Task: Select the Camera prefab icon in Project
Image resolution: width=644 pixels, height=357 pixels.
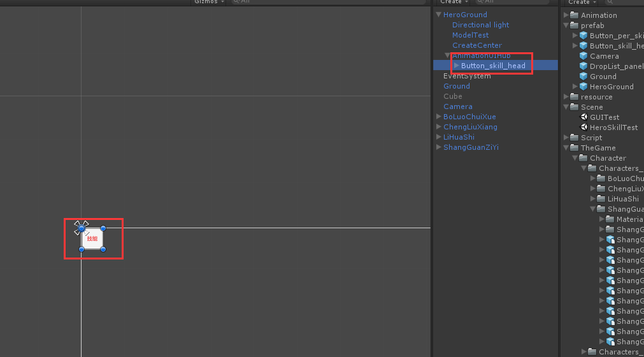Action: pos(583,56)
